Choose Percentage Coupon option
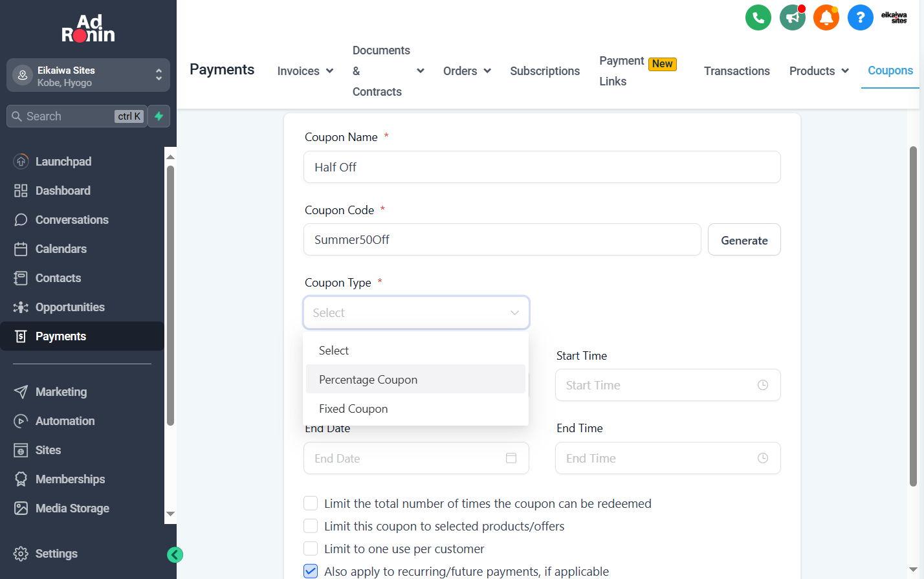 pos(415,379)
